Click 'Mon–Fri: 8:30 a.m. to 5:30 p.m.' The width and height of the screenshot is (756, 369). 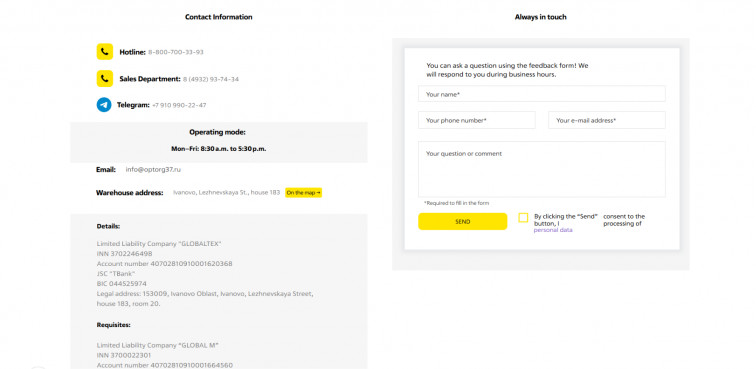coord(219,149)
